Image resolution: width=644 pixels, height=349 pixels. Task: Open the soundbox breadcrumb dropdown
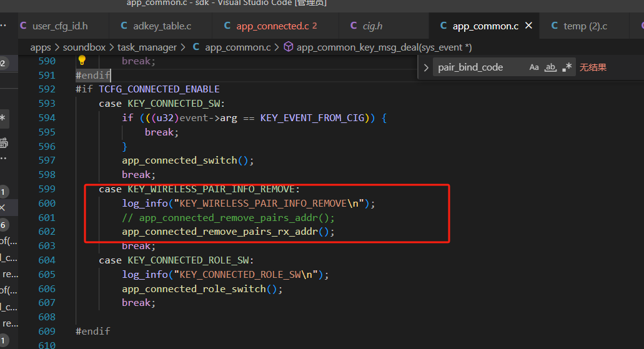[x=84, y=47]
